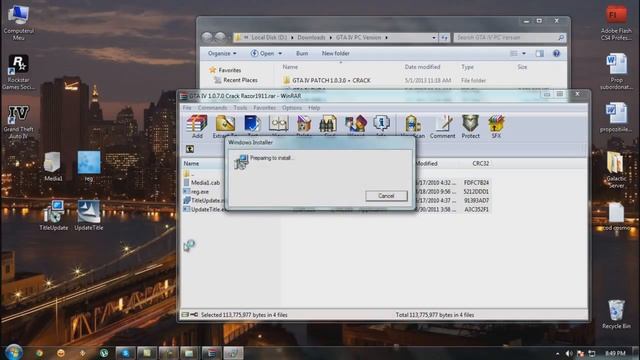Screen dimensions: 640x360
Task: Expand the Explorer address bar history dropdown
Action: (x=433, y=38)
